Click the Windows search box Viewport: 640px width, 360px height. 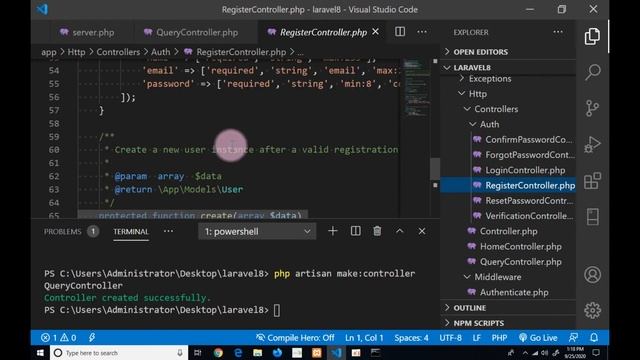[119, 353]
